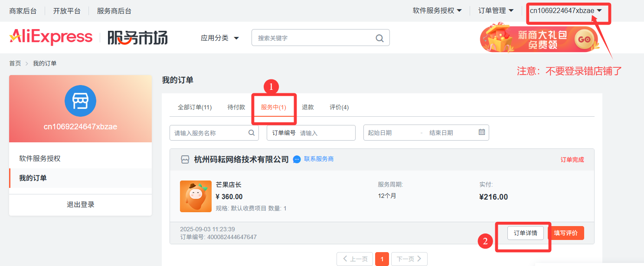Click 联系服务商 link
Image resolution: width=644 pixels, height=266 pixels.
pyautogui.click(x=319, y=159)
